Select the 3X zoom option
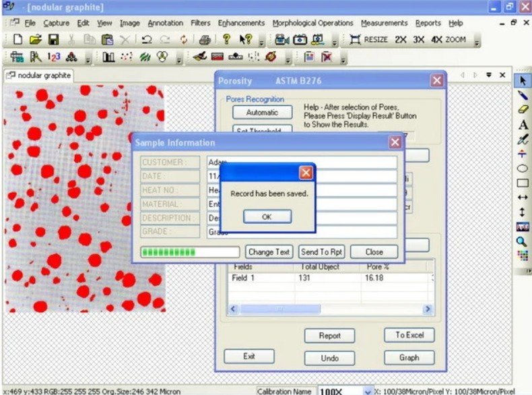Screen dimensions: 532x395 pyautogui.click(x=418, y=40)
